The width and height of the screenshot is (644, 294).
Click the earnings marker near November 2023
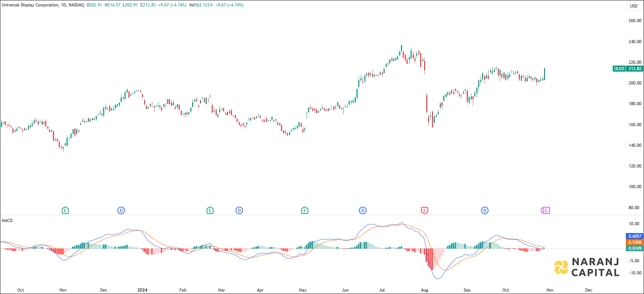65,211
